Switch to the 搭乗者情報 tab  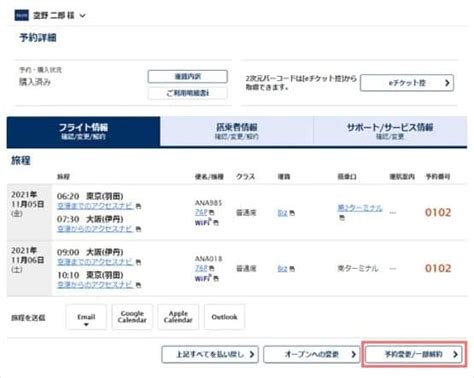click(237, 131)
